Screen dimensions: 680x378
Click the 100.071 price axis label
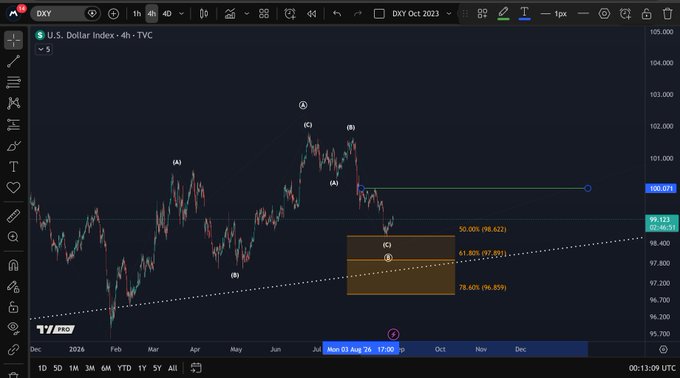click(661, 188)
